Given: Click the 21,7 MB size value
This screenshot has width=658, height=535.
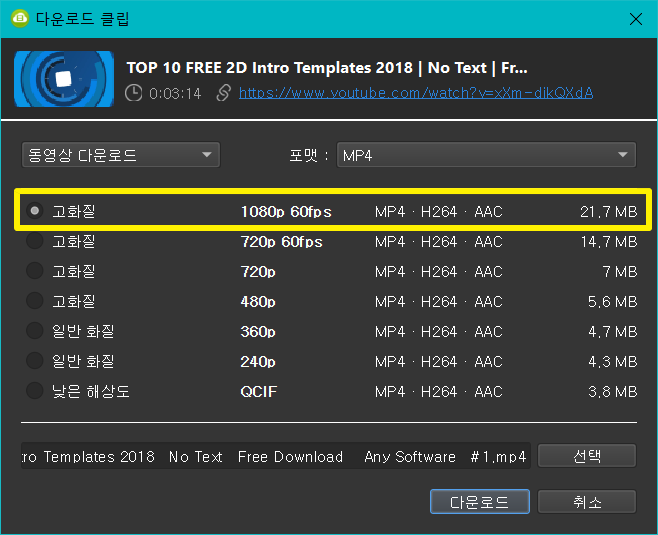Looking at the screenshot, I should tap(608, 211).
